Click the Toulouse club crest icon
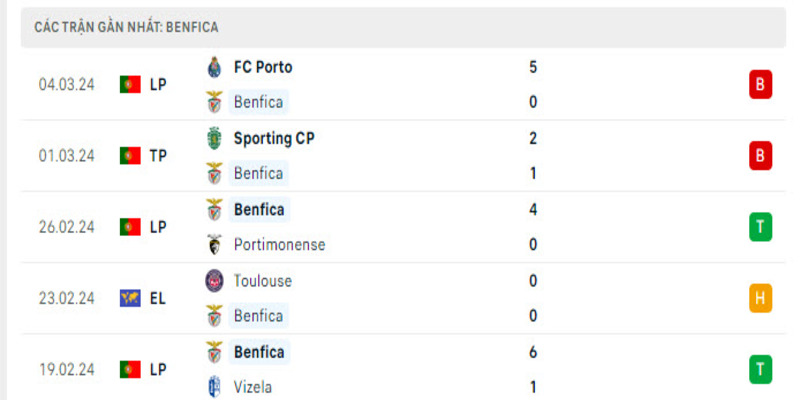Image resolution: width=800 pixels, height=400 pixels. coord(213,281)
